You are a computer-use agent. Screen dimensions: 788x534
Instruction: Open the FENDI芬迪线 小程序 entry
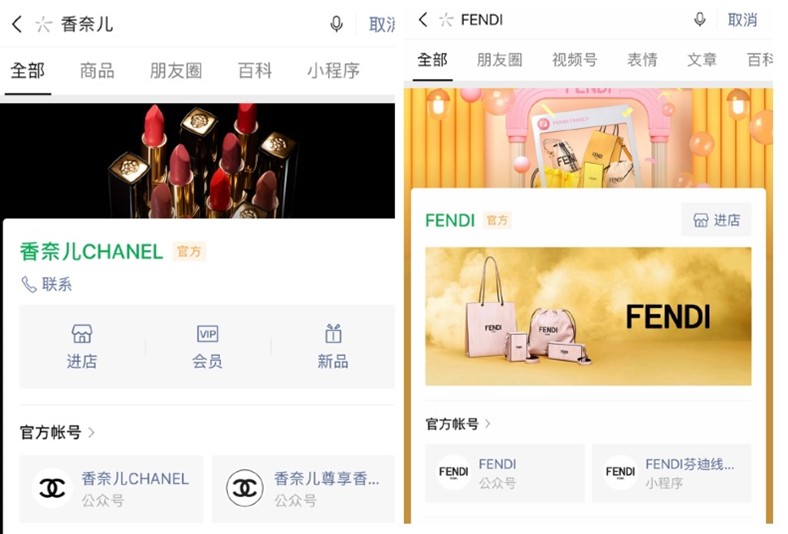(671, 473)
